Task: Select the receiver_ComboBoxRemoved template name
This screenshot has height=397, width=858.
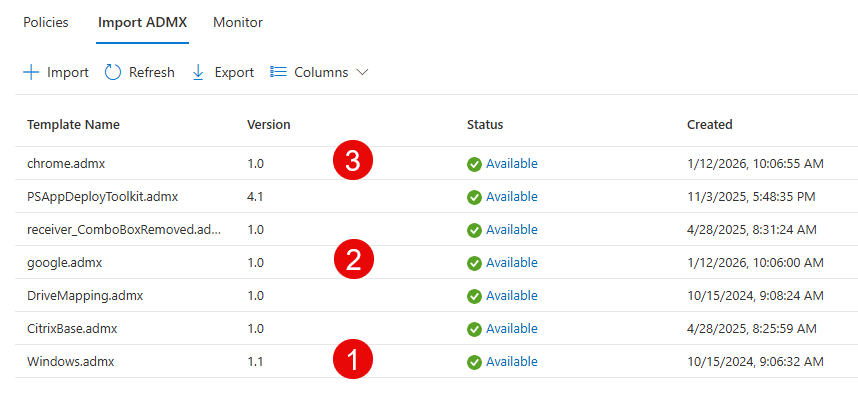Action: 124,230
